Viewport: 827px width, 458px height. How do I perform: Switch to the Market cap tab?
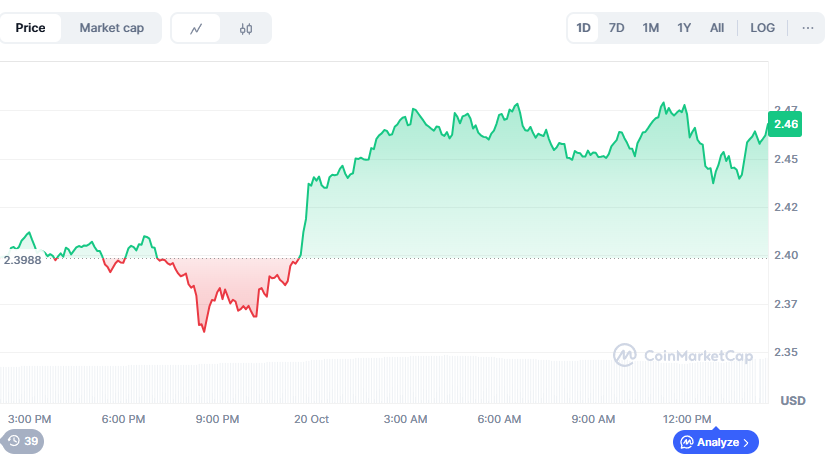click(111, 28)
